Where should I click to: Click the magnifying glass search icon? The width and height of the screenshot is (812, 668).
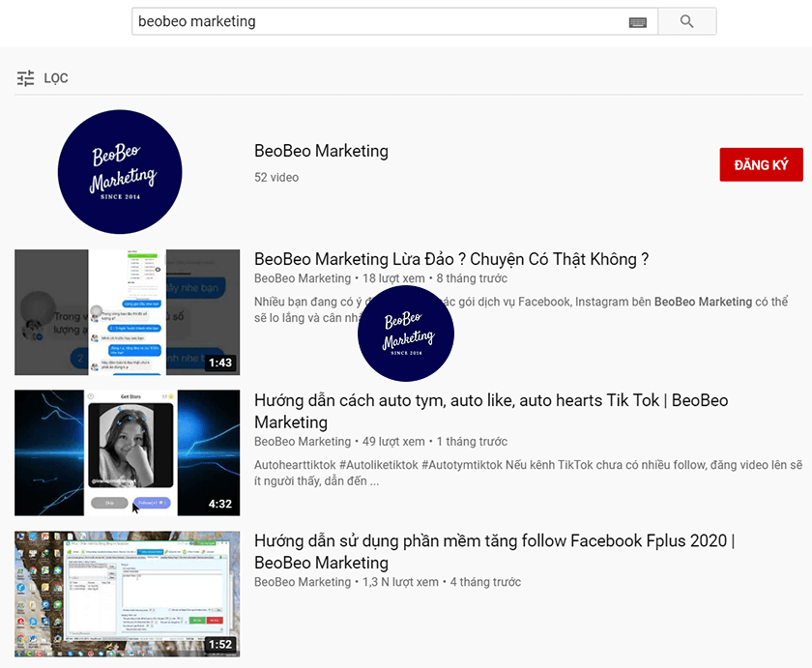686,20
